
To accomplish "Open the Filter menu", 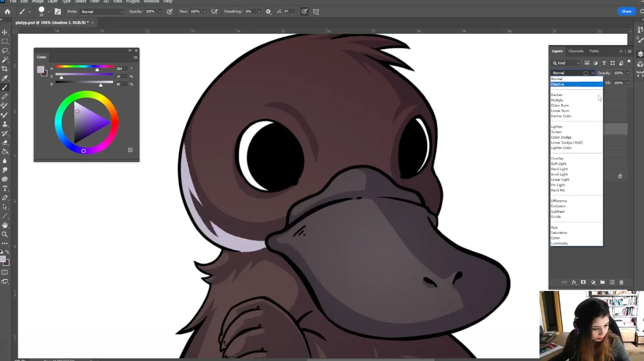I will [x=95, y=2].
